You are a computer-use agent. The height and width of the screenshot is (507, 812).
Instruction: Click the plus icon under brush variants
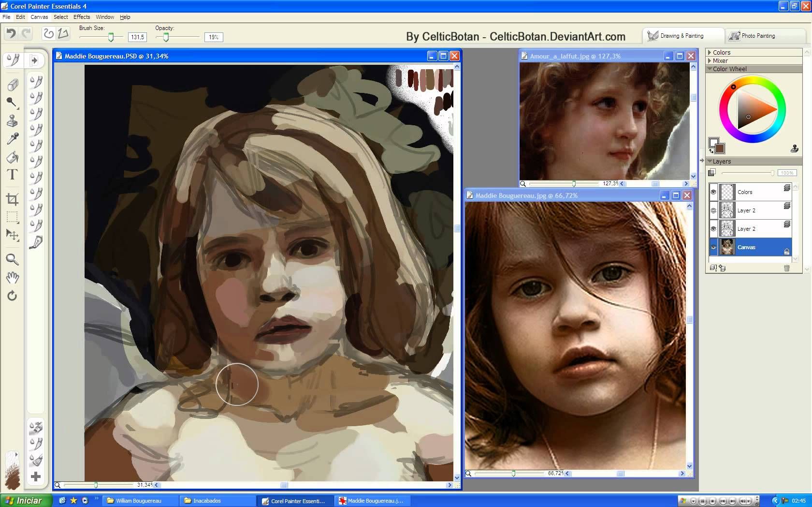click(36, 477)
